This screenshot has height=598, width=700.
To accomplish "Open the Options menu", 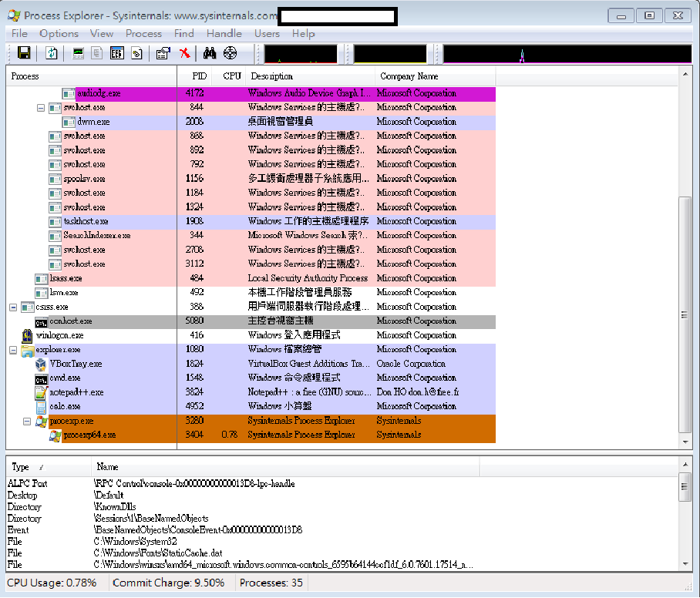I will click(x=59, y=33).
